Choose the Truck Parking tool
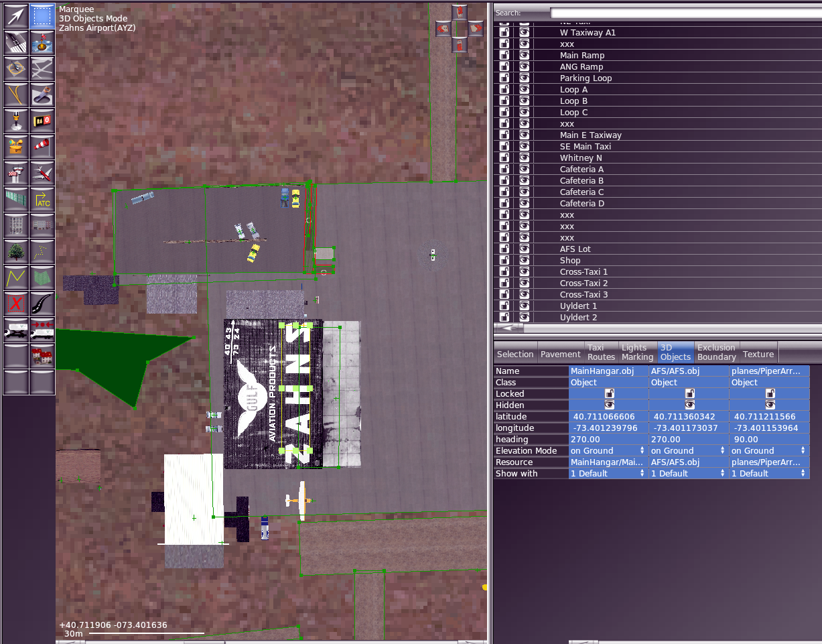Viewport: 822px width, 644px height. [16, 330]
